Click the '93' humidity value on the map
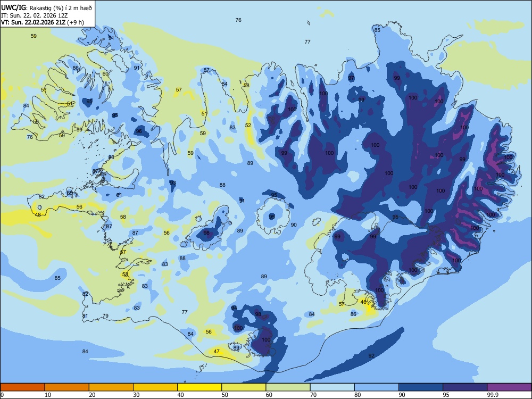Viewport: 532px width, 399px height. point(173,183)
